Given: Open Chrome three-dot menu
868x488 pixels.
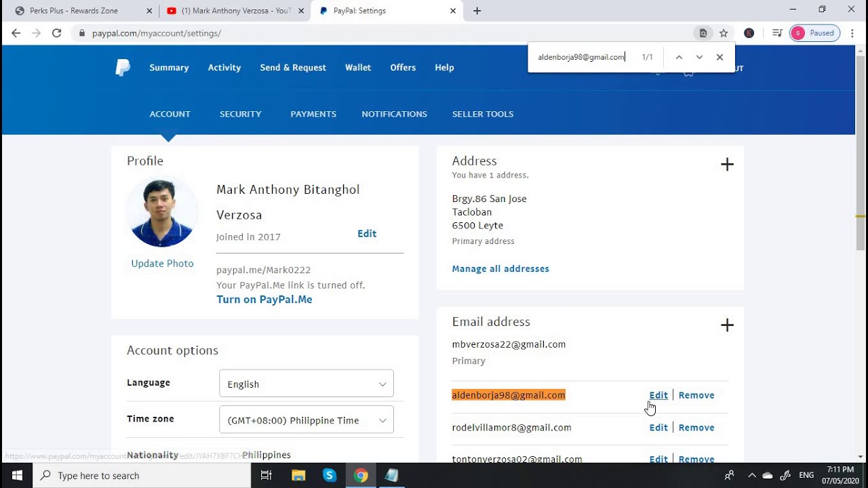Looking at the screenshot, I should coord(852,33).
